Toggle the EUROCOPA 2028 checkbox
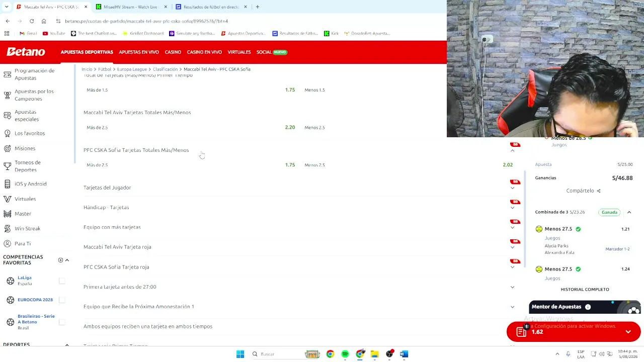This screenshot has width=644, height=362. coord(62,300)
